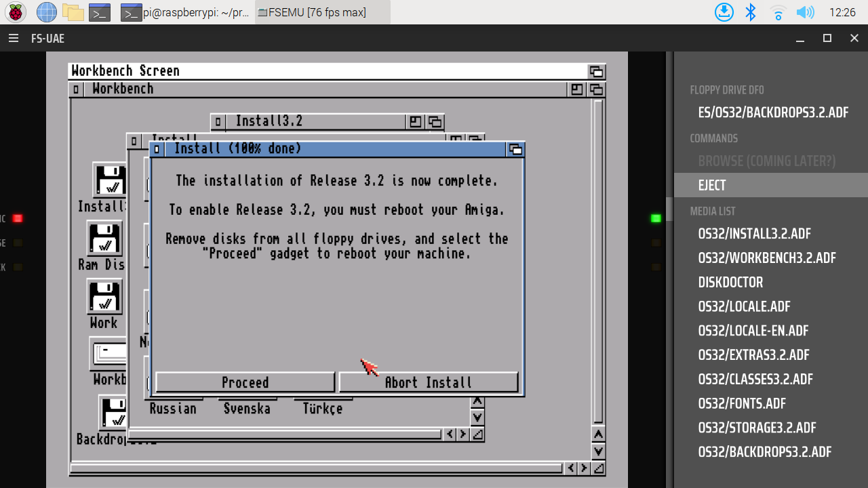Open the file manager folder icon
The height and width of the screenshot is (488, 868).
tap(73, 12)
